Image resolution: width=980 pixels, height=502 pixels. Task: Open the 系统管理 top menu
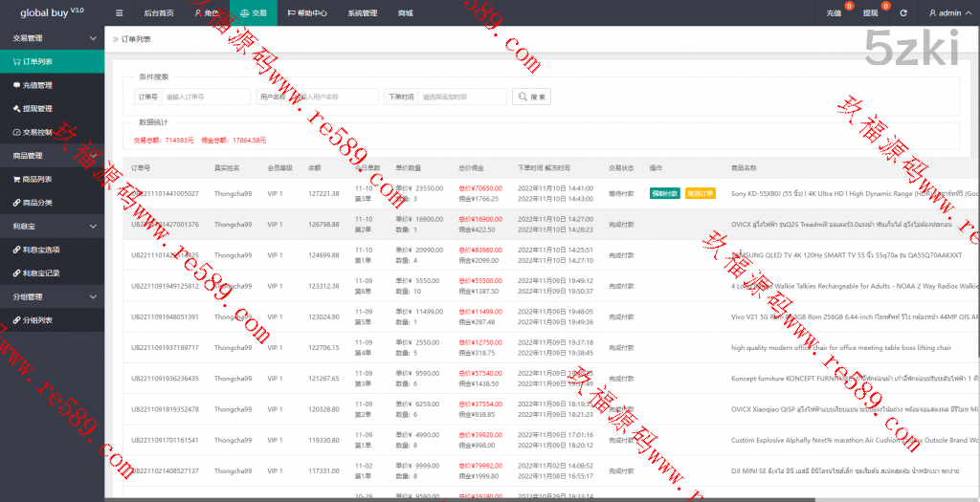pyautogui.click(x=362, y=13)
